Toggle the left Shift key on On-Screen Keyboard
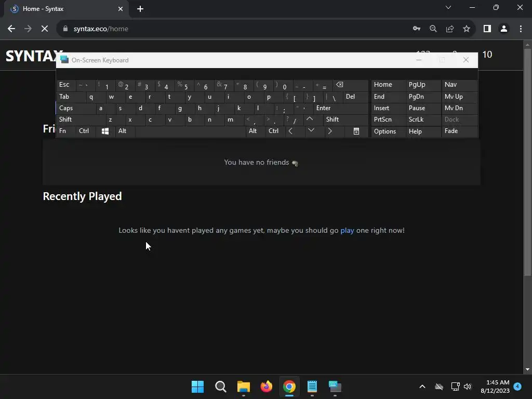The image size is (532, 399). tap(81, 119)
